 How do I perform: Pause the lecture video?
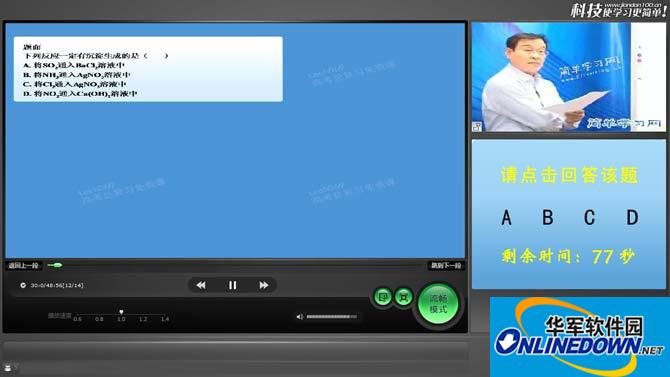click(x=232, y=285)
